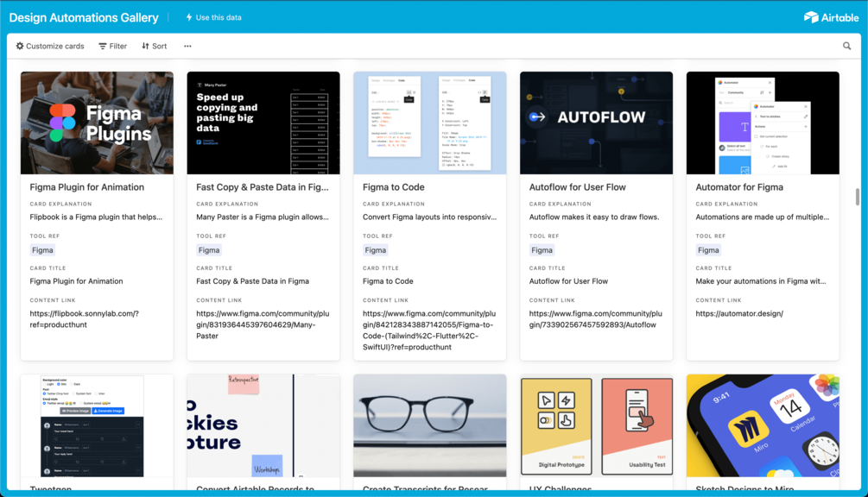Open the Automator for Figma card heading
Image resolution: width=868 pixels, height=497 pixels.
pyautogui.click(x=739, y=187)
